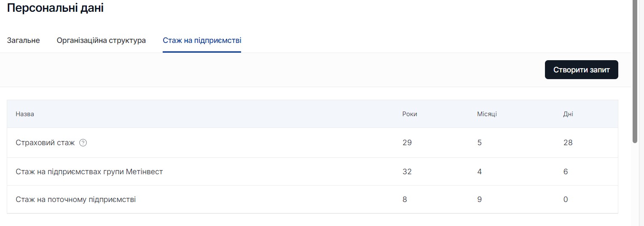Click the years value 32 in Метінвест row
The image size is (644, 226).
(407, 172)
